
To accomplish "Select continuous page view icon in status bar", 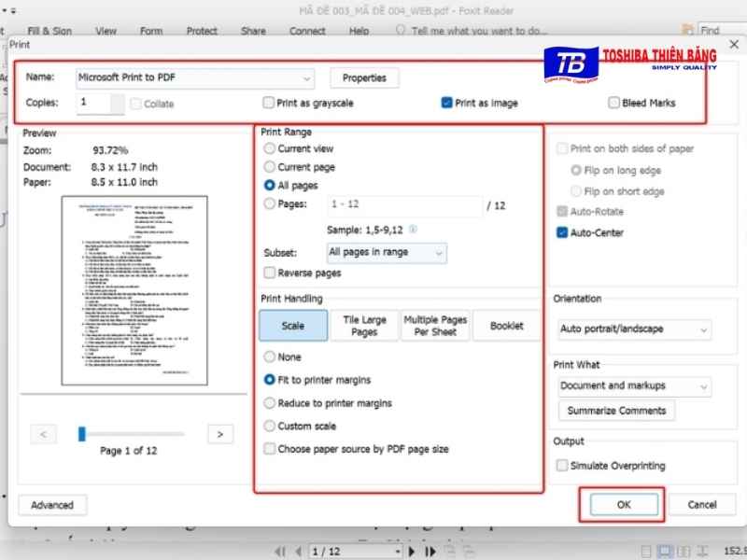I will tap(664, 552).
